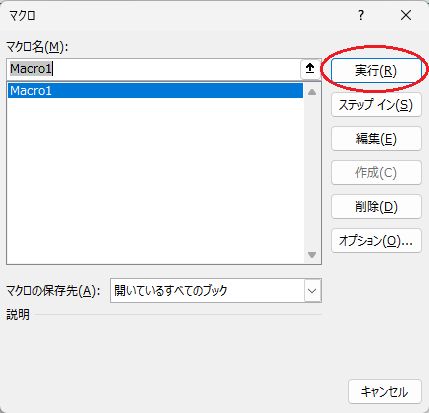Focus the マクロ名 text field

pyautogui.click(x=153, y=69)
